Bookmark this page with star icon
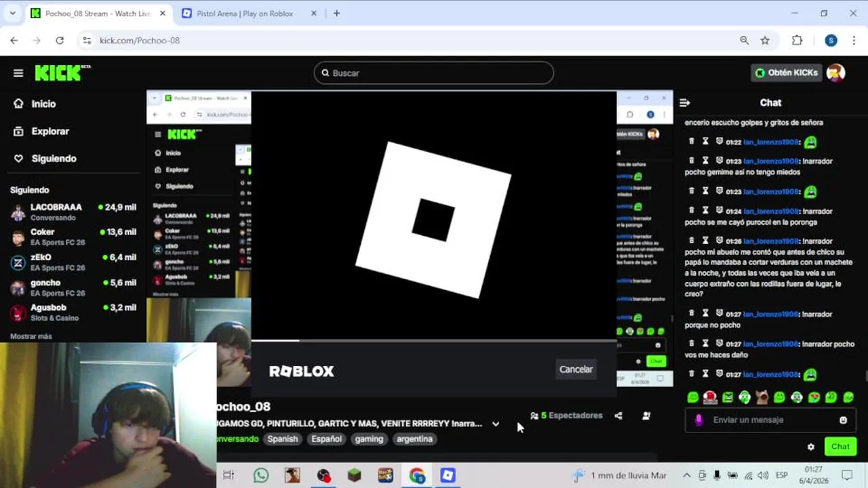 tap(765, 41)
